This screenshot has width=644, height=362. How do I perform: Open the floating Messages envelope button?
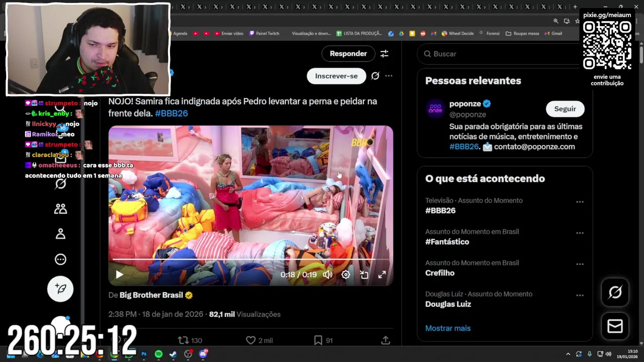[615, 326]
